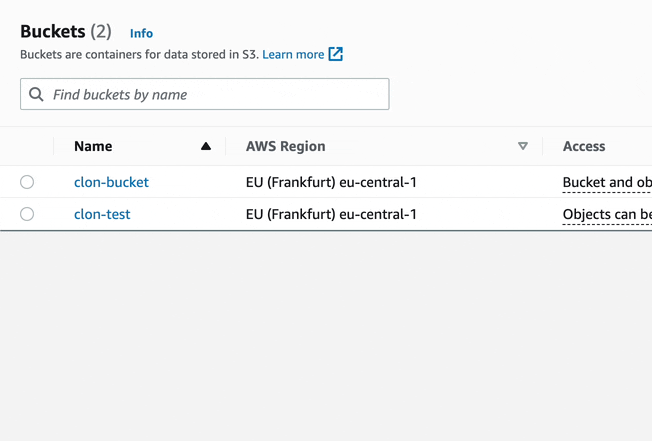
Task: Click the Access column header
Action: [x=584, y=146]
